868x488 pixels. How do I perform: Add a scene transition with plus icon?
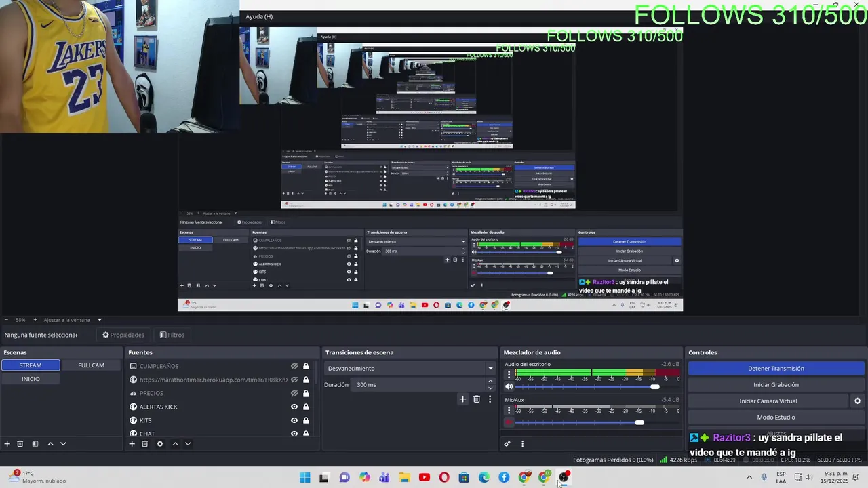[x=463, y=399]
